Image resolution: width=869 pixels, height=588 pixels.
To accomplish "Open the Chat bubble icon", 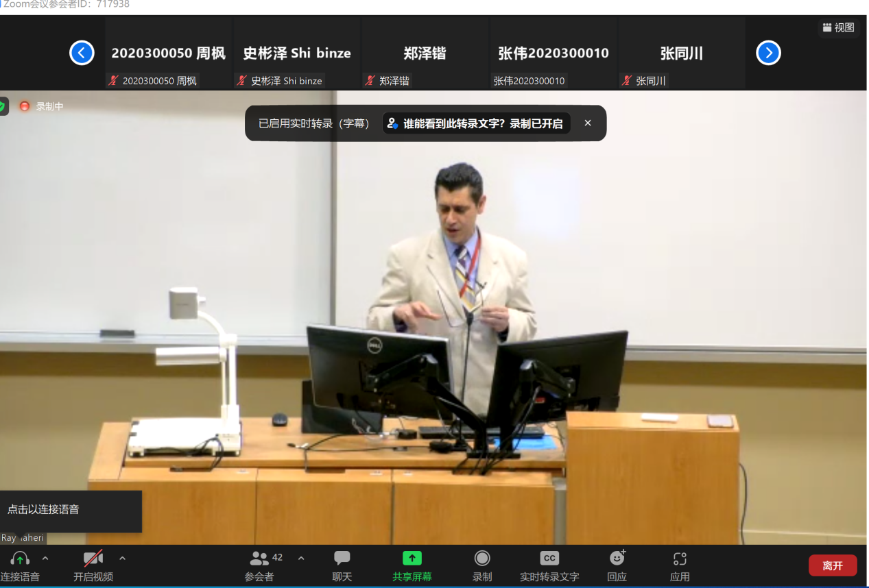I will pyautogui.click(x=342, y=559).
